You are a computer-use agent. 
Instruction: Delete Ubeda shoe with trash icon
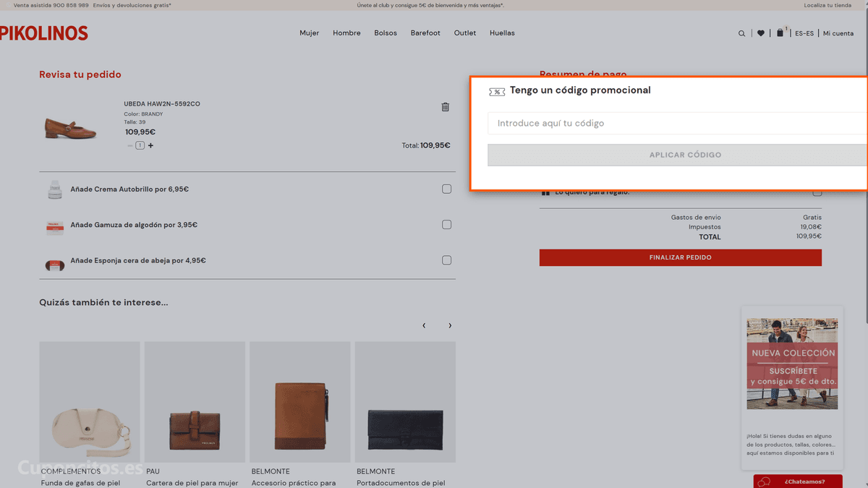pyautogui.click(x=445, y=107)
